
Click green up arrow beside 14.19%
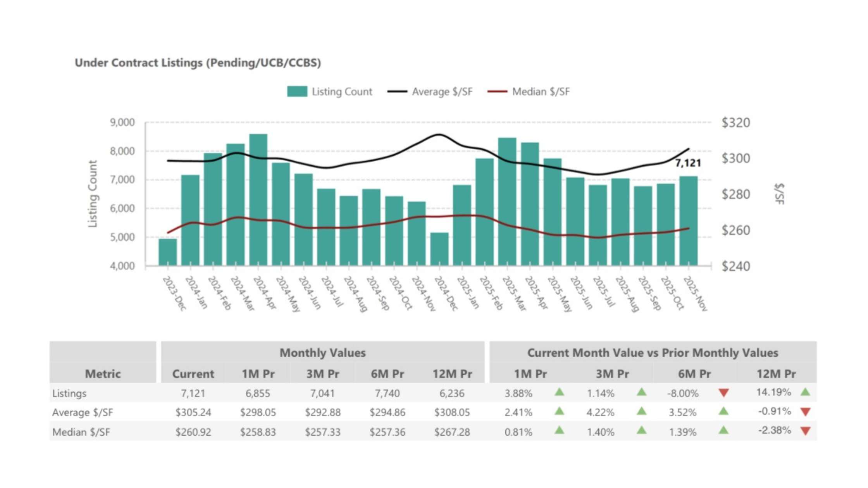click(x=805, y=392)
